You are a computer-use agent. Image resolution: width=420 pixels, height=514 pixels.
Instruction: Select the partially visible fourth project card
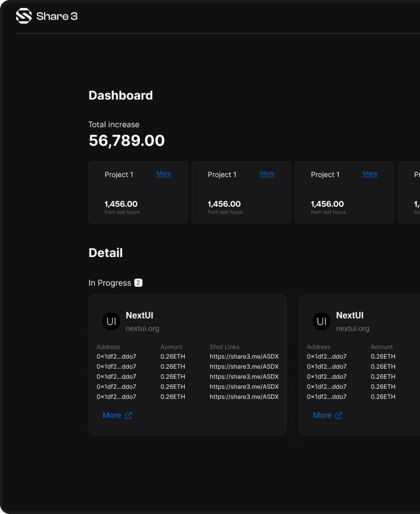(x=409, y=192)
